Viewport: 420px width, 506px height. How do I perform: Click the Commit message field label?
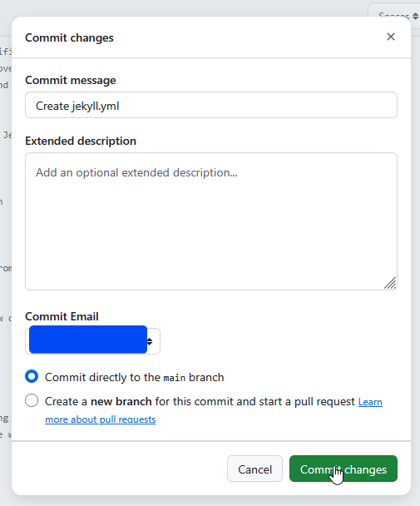(71, 80)
